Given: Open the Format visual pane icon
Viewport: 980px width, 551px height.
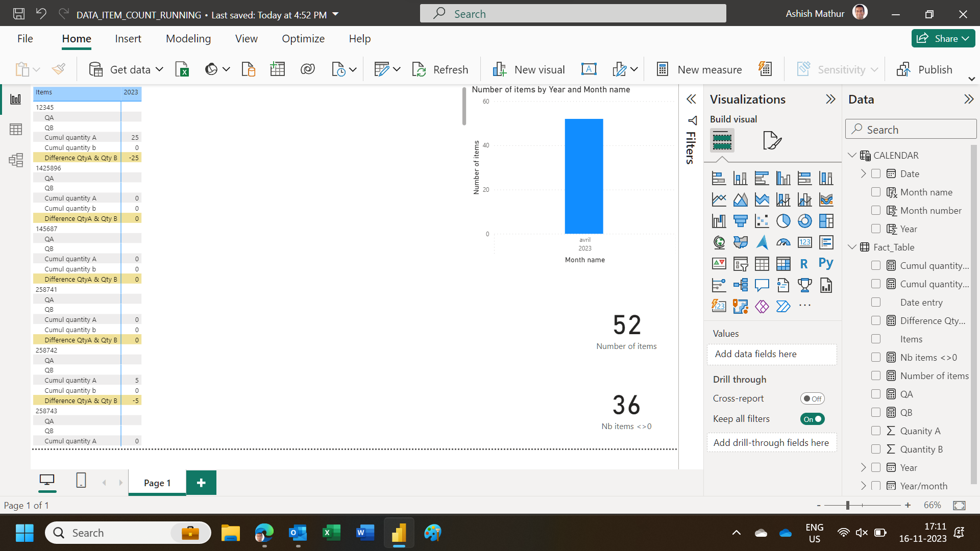Looking at the screenshot, I should click(x=772, y=140).
